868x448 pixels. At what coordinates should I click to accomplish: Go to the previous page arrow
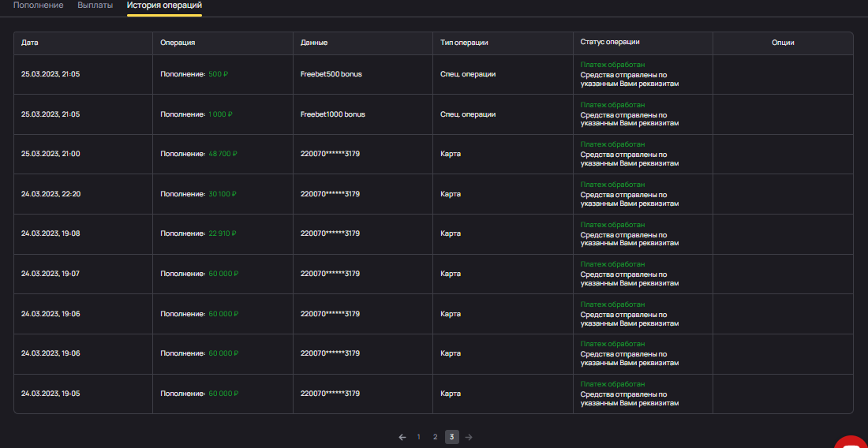pyautogui.click(x=402, y=437)
